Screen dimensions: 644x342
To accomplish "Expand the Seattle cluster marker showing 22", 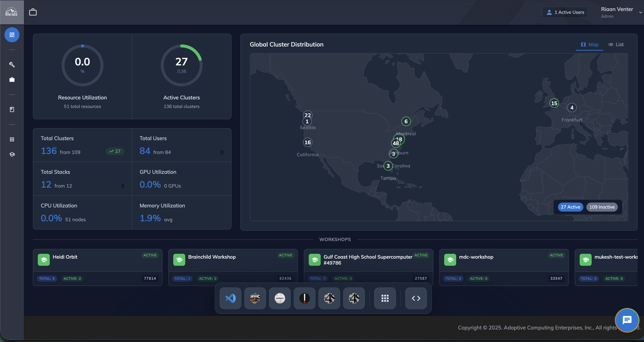I will click(x=308, y=115).
